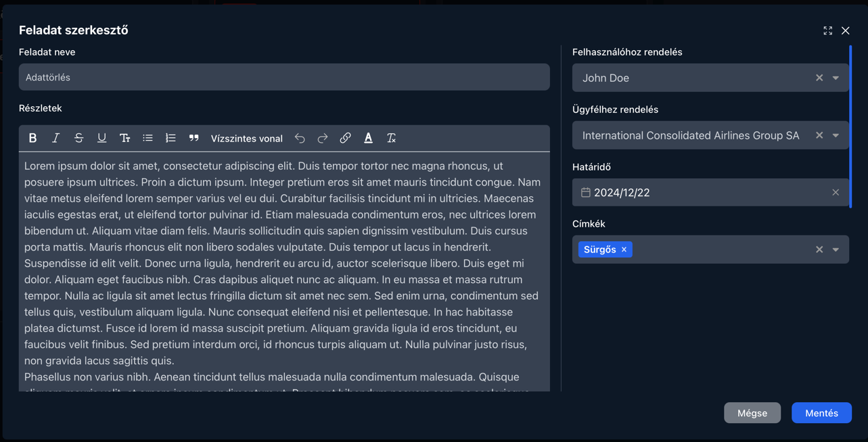Expand the Felhasználóhoz rendelés user dropdown

[x=836, y=78]
